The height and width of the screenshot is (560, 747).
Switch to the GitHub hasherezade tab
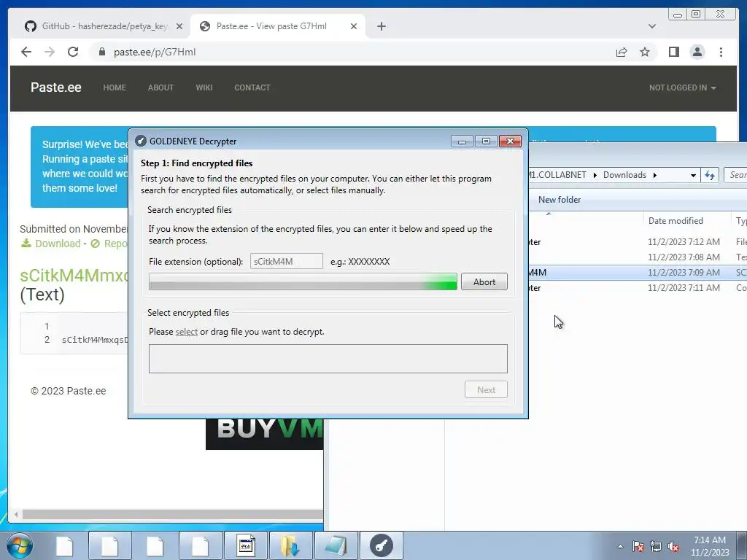(x=104, y=26)
